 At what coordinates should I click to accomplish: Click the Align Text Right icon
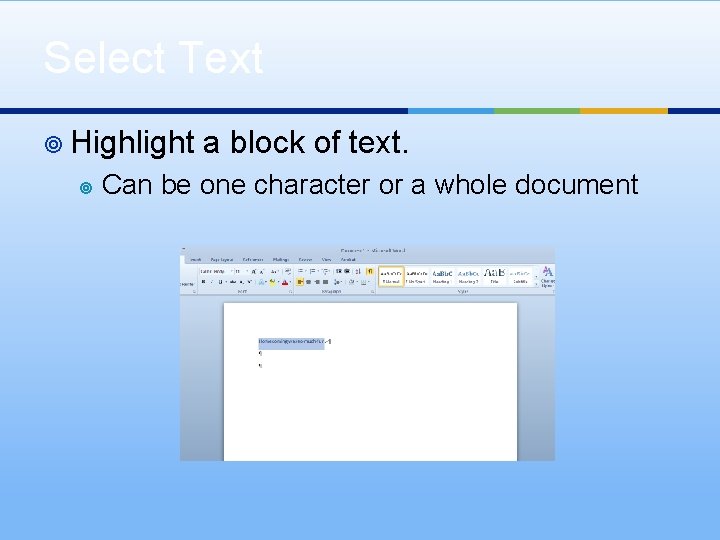(x=317, y=282)
